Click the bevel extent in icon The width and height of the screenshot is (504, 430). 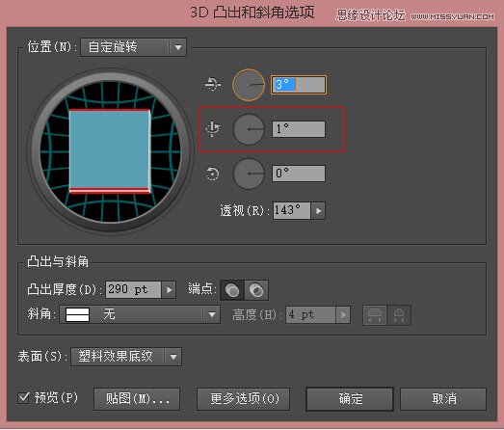[399, 315]
